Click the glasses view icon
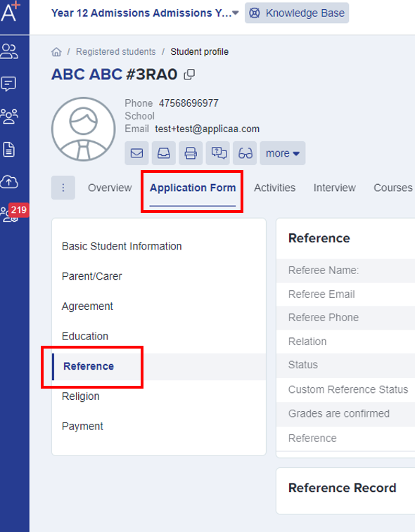 [245, 153]
